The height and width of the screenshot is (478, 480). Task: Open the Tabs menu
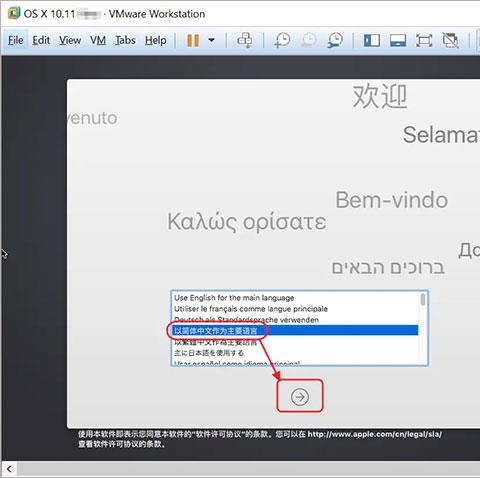coord(125,40)
